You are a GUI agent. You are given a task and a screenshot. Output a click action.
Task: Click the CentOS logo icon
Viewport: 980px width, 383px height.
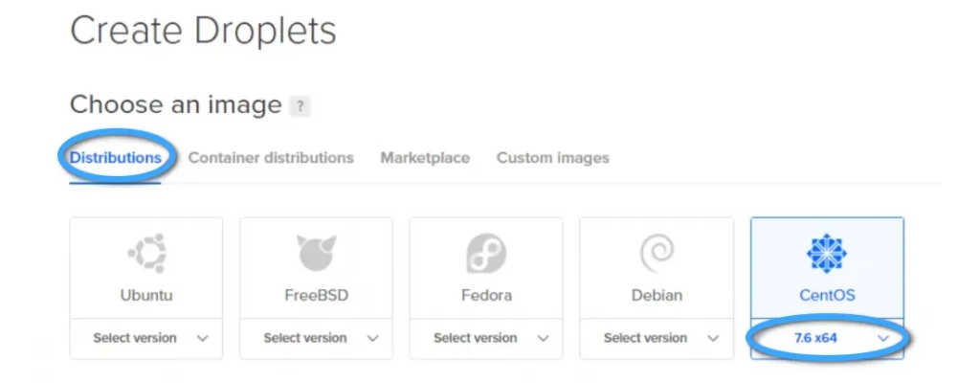click(x=827, y=254)
